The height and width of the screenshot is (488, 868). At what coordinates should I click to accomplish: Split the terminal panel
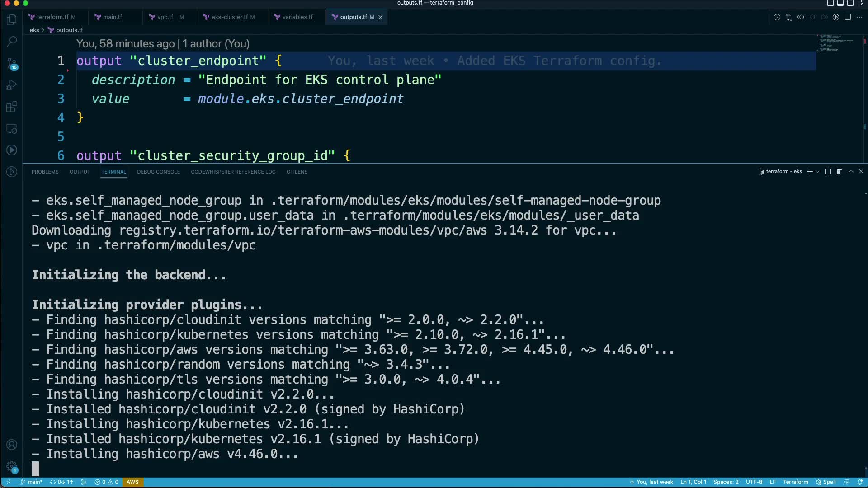pos(828,172)
